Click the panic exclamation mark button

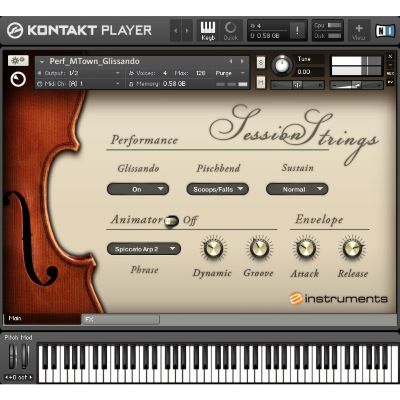tap(297, 31)
